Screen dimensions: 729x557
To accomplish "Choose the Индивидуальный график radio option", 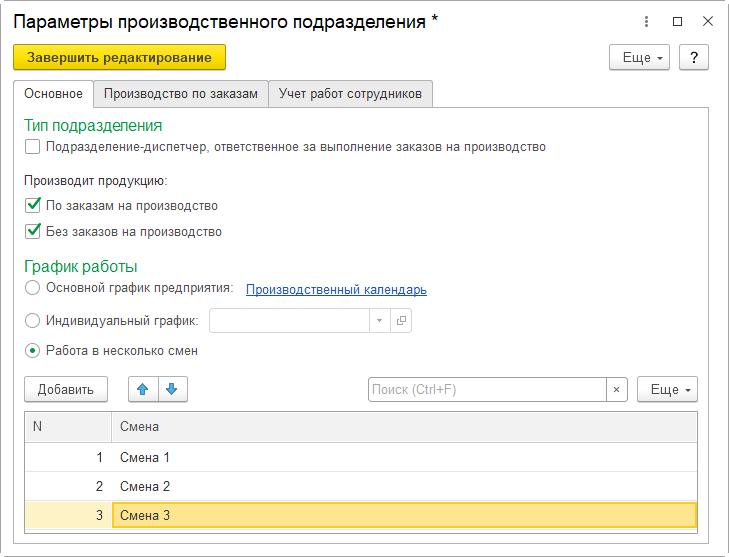I will [x=33, y=321].
